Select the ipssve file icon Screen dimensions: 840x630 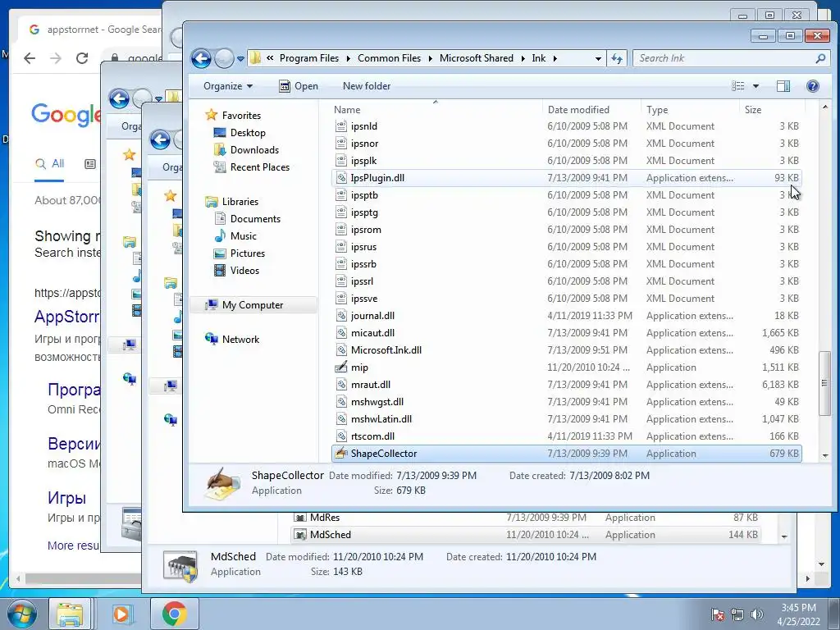[341, 298]
